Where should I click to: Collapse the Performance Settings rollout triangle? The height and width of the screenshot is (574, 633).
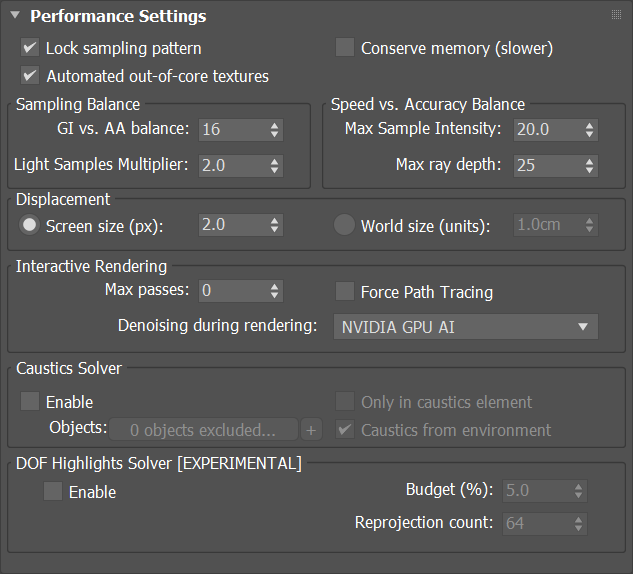click(15, 15)
